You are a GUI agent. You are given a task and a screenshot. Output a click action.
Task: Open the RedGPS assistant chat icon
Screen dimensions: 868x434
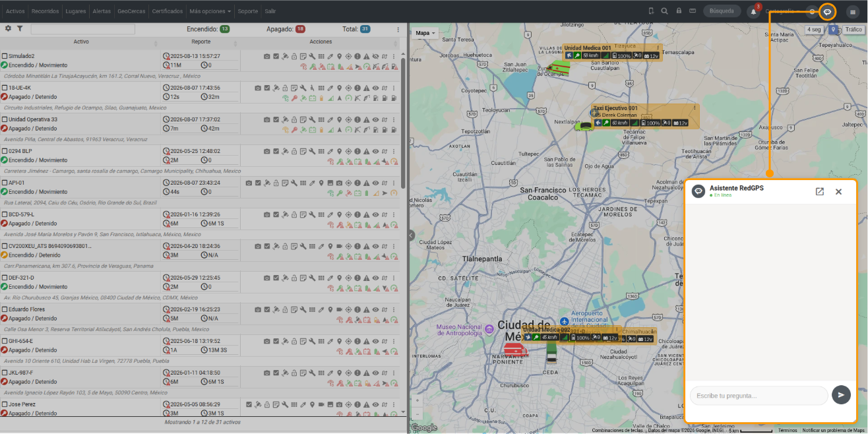[x=827, y=11]
